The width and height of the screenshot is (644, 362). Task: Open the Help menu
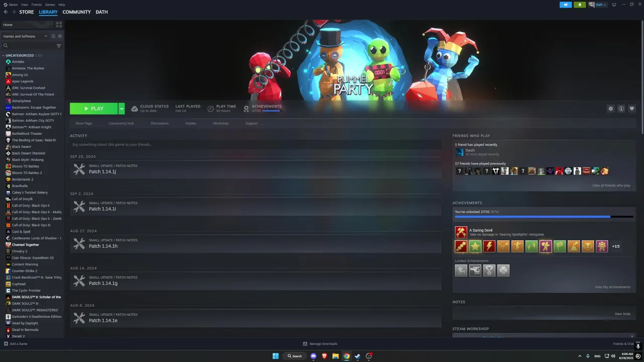[x=61, y=5]
